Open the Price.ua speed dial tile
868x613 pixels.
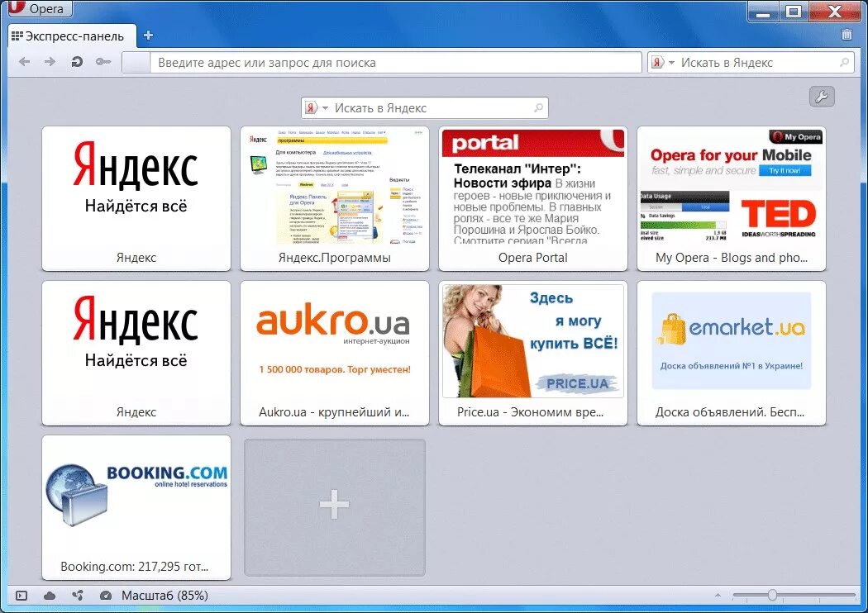point(533,353)
